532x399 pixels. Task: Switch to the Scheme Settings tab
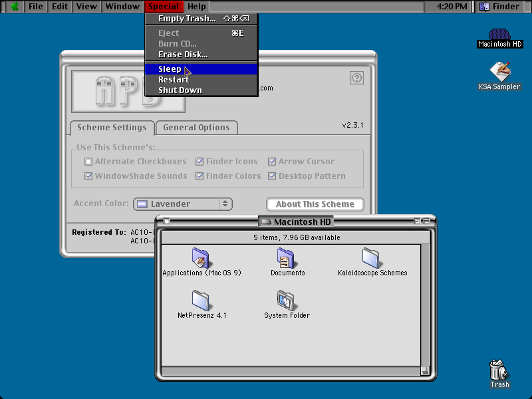(112, 128)
